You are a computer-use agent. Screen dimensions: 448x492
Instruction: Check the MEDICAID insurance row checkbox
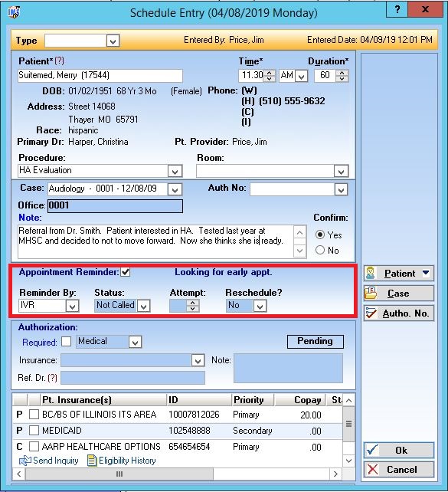[34, 430]
